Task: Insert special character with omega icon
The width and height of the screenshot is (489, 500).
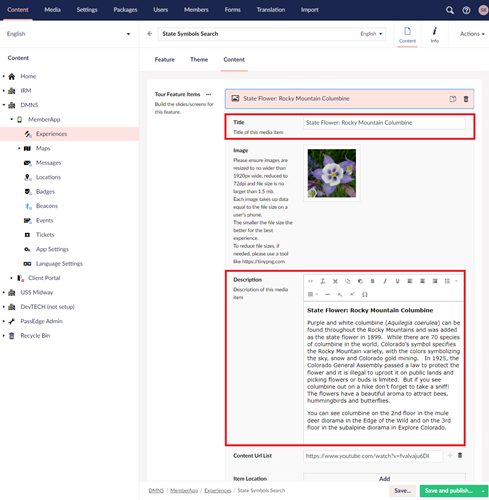Action: click(x=365, y=294)
